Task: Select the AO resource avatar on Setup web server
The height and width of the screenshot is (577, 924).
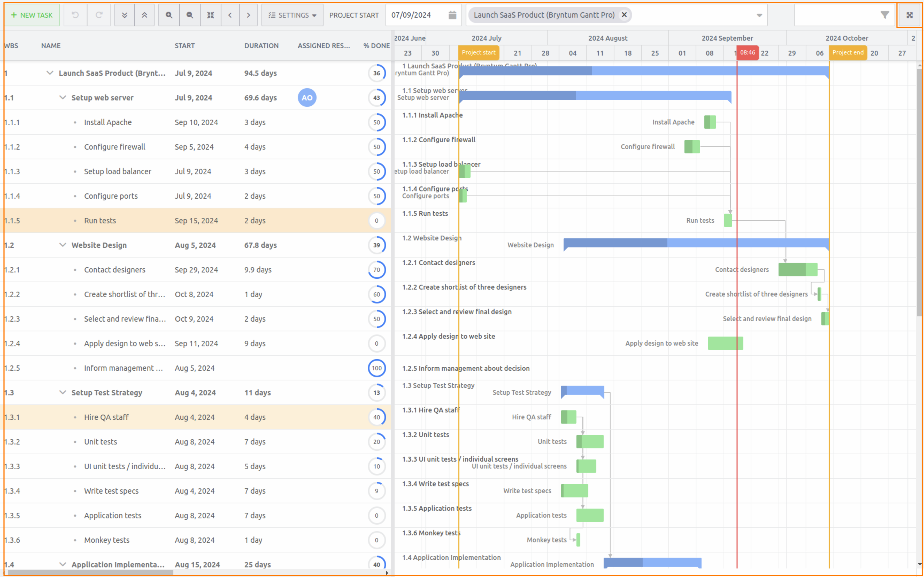Action: [x=307, y=97]
